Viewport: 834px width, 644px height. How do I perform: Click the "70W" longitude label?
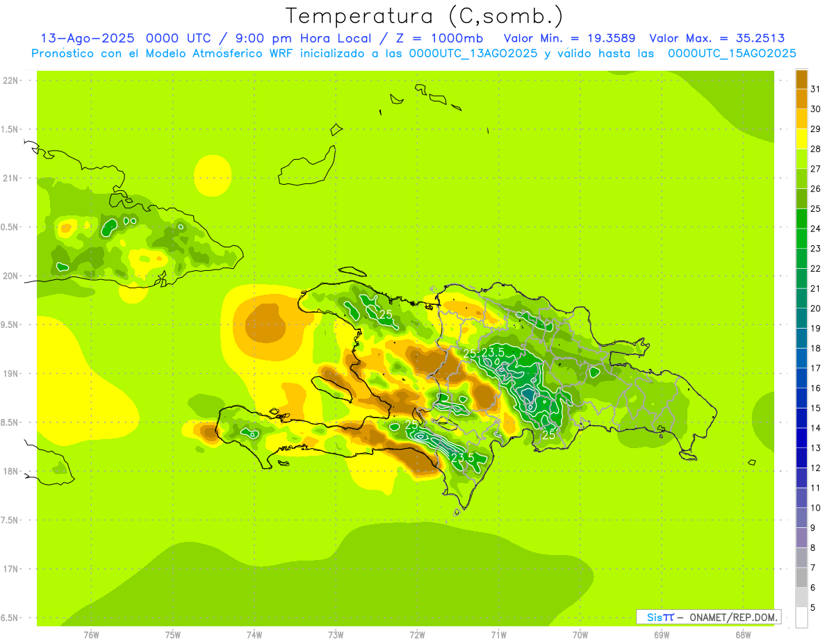click(580, 635)
